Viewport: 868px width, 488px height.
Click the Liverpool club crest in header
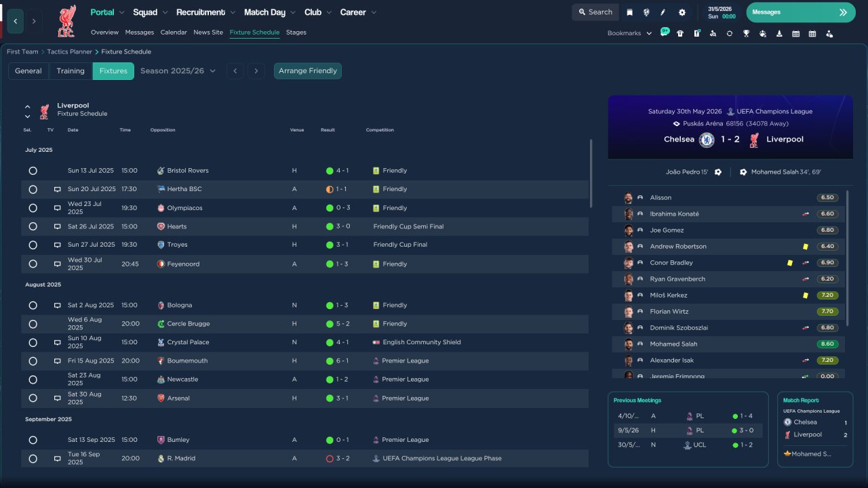(66, 20)
